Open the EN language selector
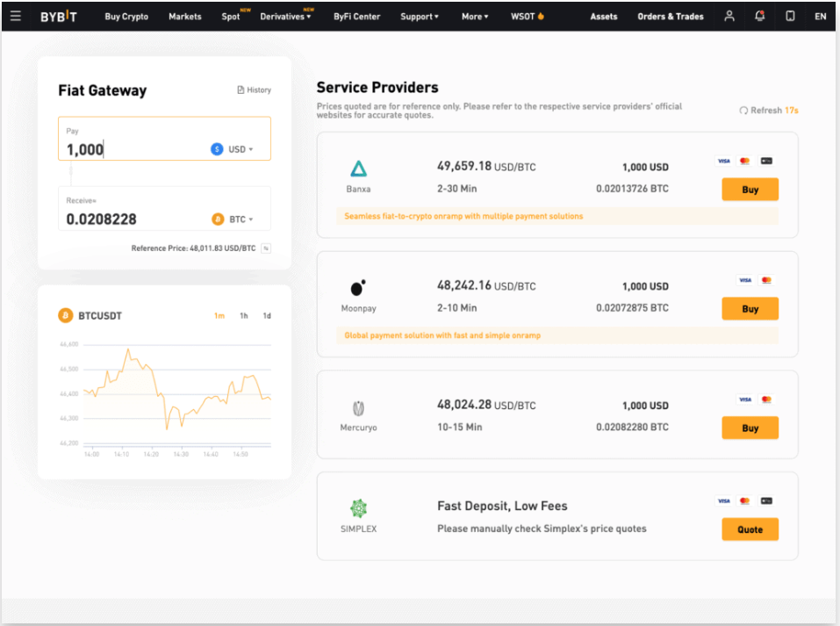 (x=820, y=17)
